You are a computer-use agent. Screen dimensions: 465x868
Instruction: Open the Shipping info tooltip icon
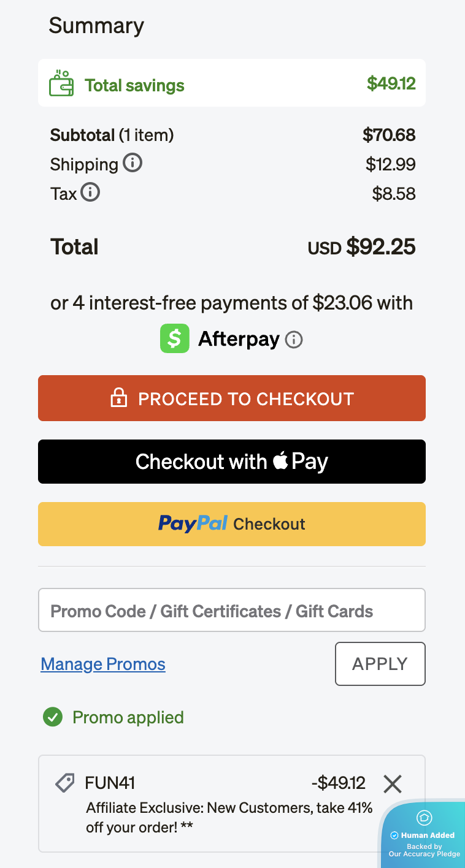(x=133, y=163)
